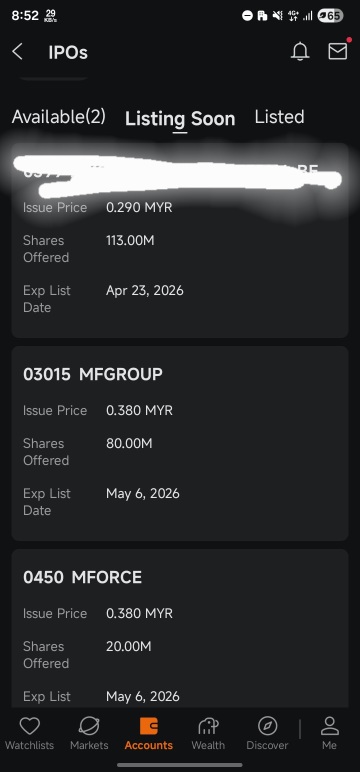Switch to Available(2) tab
The height and width of the screenshot is (772, 360).
click(x=59, y=117)
